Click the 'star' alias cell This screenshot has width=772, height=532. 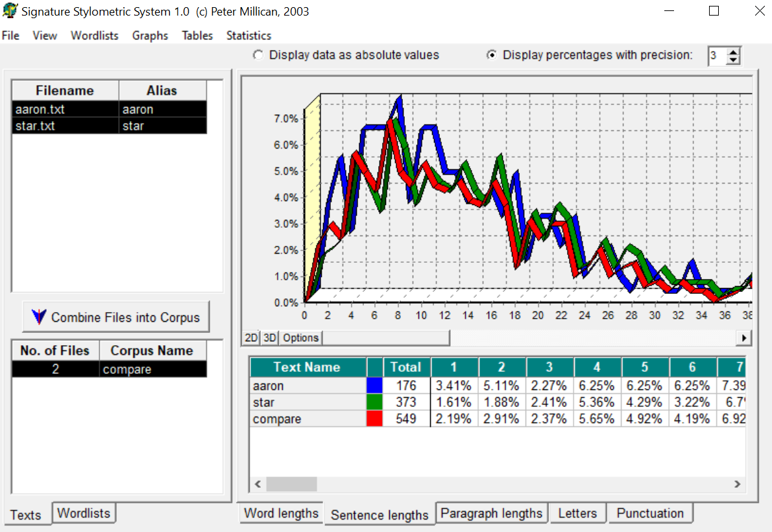click(163, 126)
